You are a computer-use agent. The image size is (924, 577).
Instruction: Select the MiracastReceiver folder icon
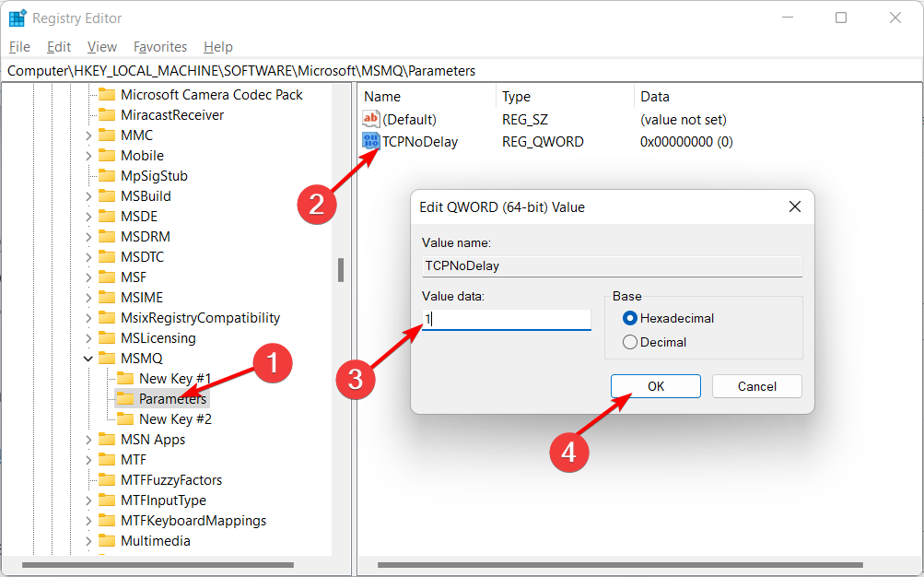click(107, 115)
